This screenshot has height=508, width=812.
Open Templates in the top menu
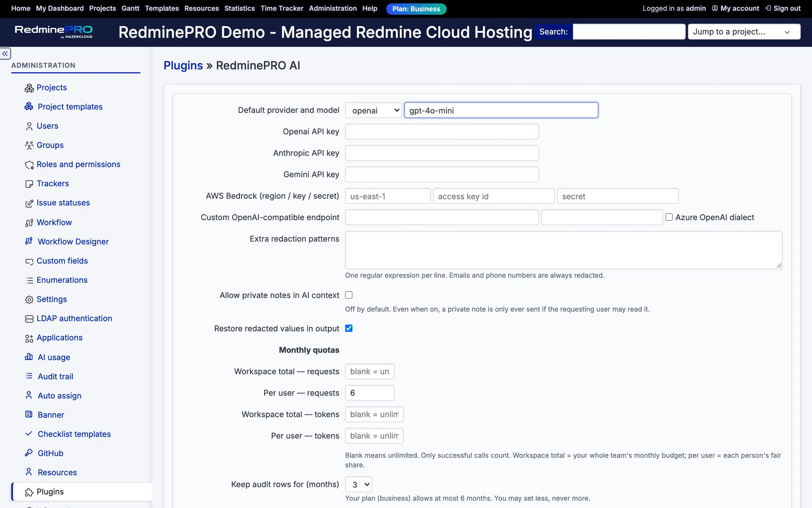pyautogui.click(x=162, y=8)
